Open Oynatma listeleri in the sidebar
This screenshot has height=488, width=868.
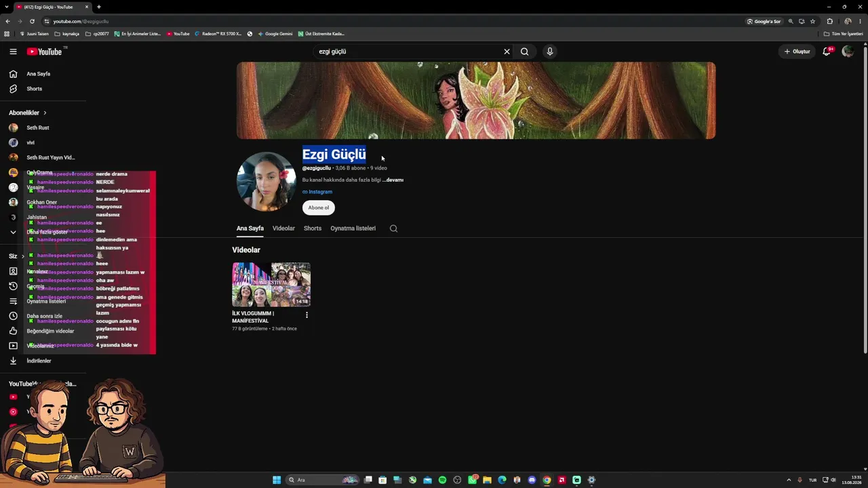tap(46, 301)
